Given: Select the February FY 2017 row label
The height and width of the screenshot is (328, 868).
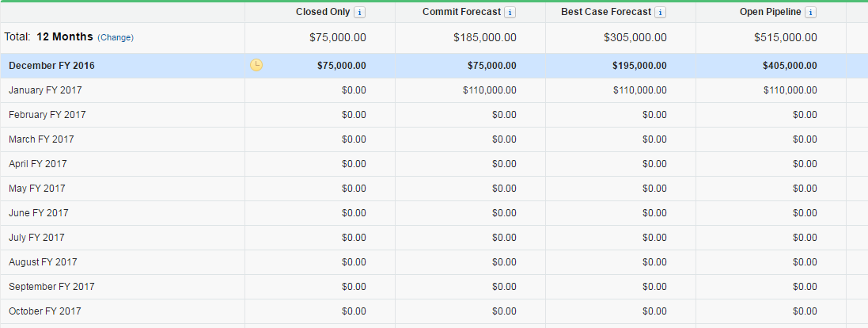Looking at the screenshot, I should coord(47,115).
